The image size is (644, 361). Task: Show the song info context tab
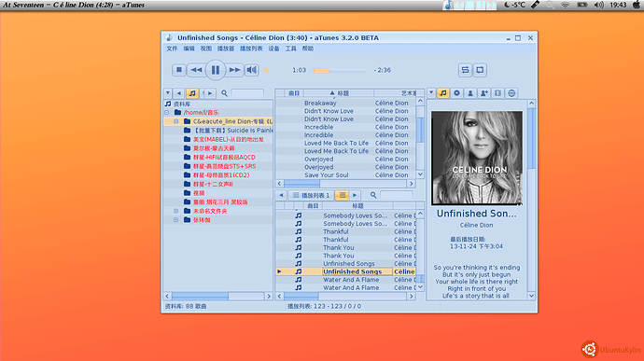[442, 93]
